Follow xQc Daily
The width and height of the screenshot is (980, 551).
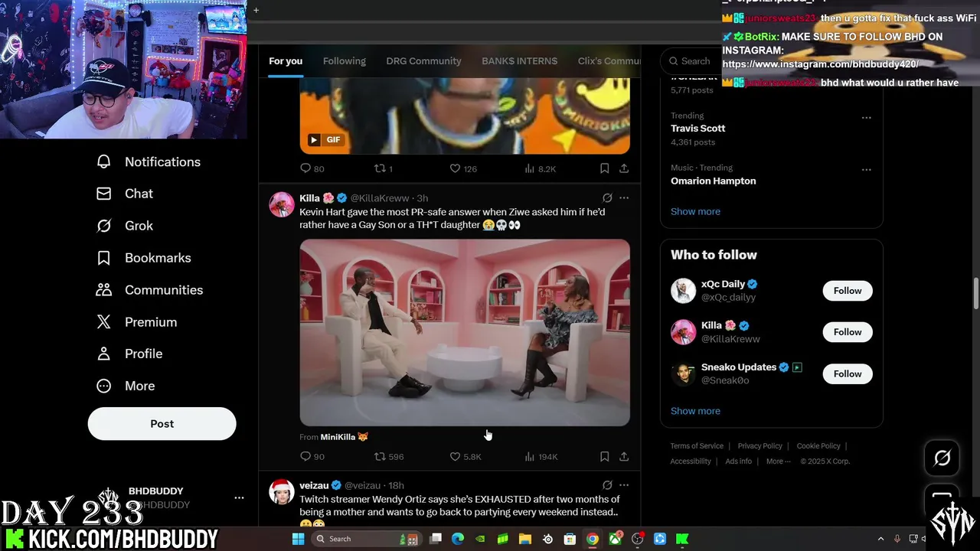(848, 291)
